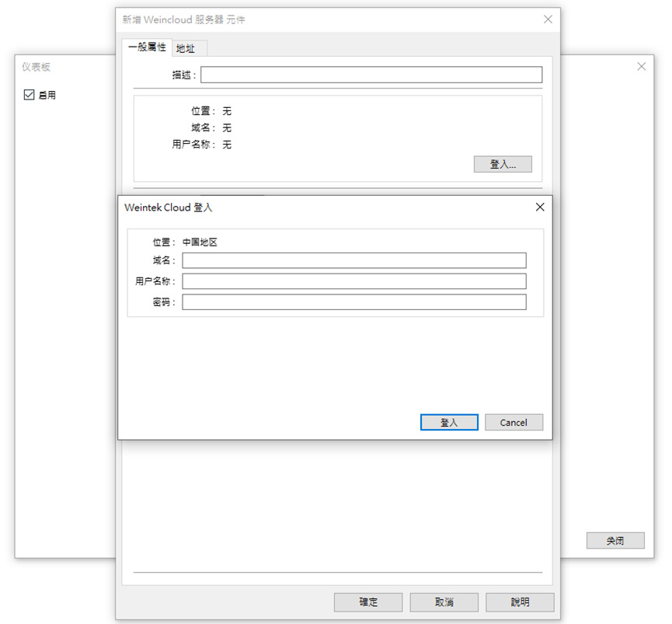
Task: Click the 登入 button in Weintek Cloud dialog
Action: coord(449,422)
